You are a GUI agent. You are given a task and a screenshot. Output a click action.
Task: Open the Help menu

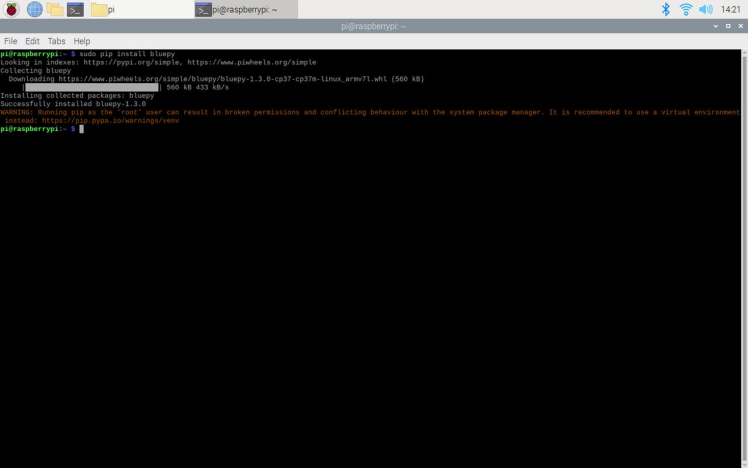coord(82,41)
